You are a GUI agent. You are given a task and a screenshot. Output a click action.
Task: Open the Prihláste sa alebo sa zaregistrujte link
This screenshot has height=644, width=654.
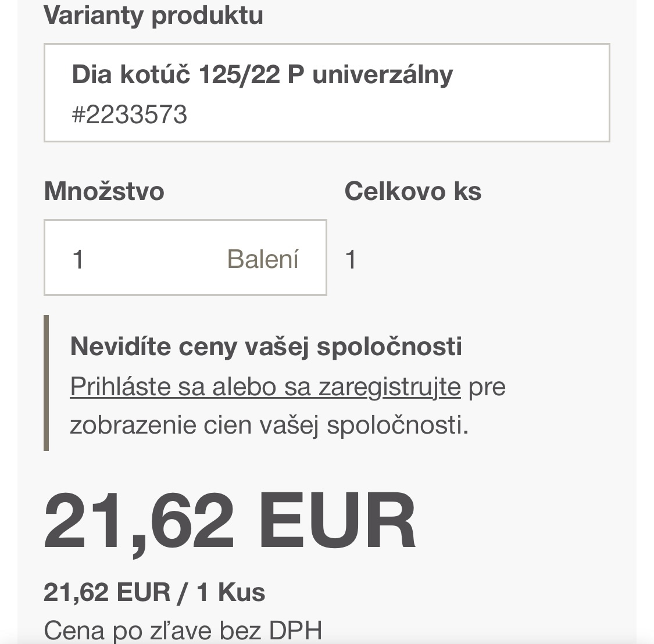[265, 387]
